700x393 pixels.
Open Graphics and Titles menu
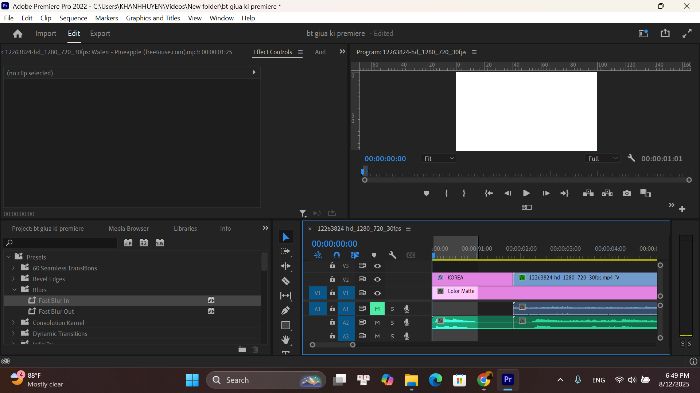pyautogui.click(x=153, y=18)
